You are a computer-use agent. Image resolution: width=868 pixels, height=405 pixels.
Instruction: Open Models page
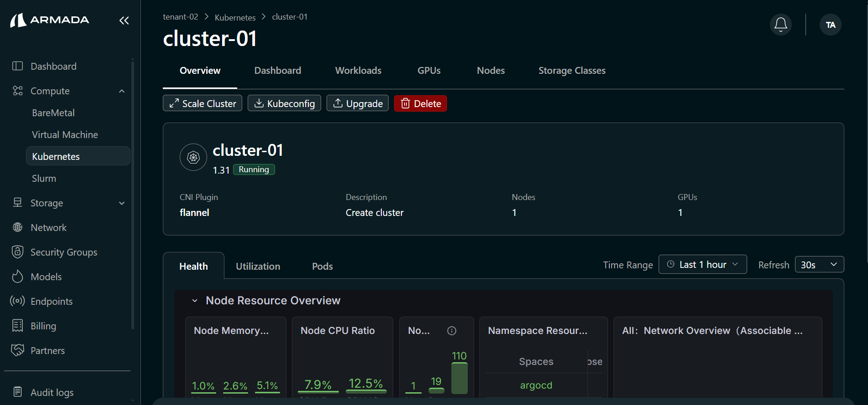pyautogui.click(x=46, y=277)
